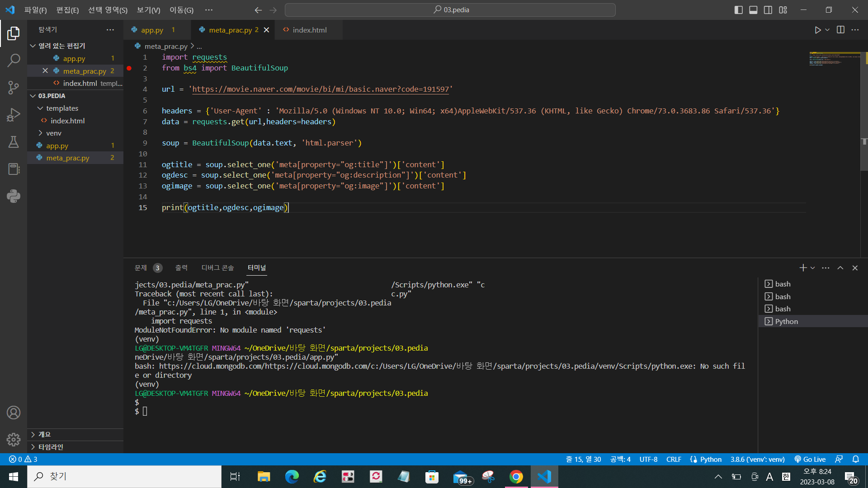The height and width of the screenshot is (488, 868).
Task: Click the errors and warnings status item
Action: coord(23,459)
